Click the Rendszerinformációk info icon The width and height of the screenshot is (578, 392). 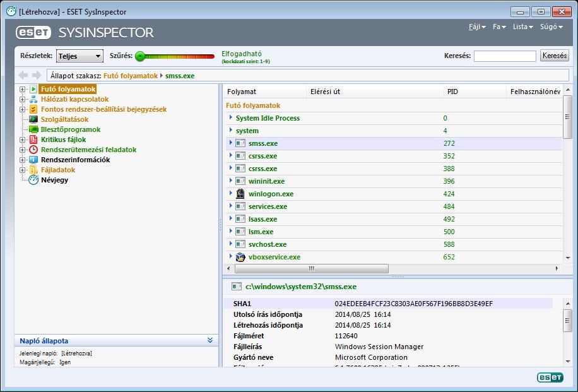click(33, 160)
